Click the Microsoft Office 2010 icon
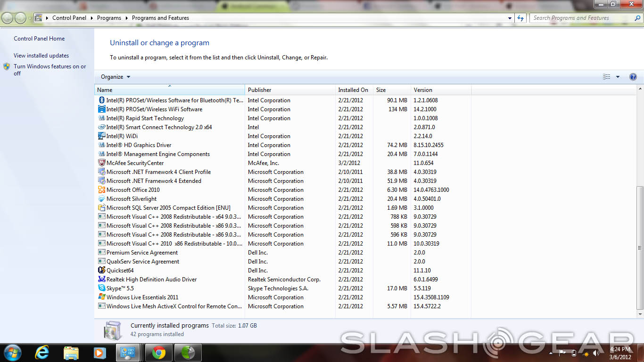 click(102, 190)
